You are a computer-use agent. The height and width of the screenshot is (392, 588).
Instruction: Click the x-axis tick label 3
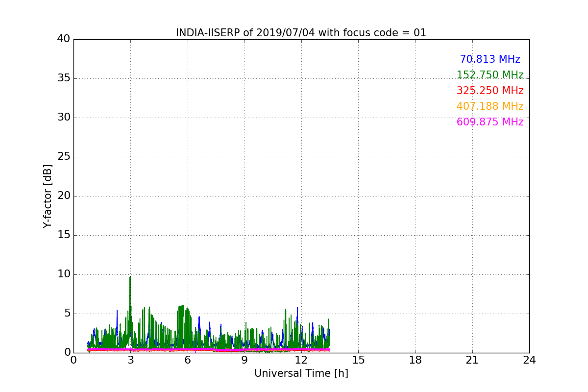click(x=130, y=360)
